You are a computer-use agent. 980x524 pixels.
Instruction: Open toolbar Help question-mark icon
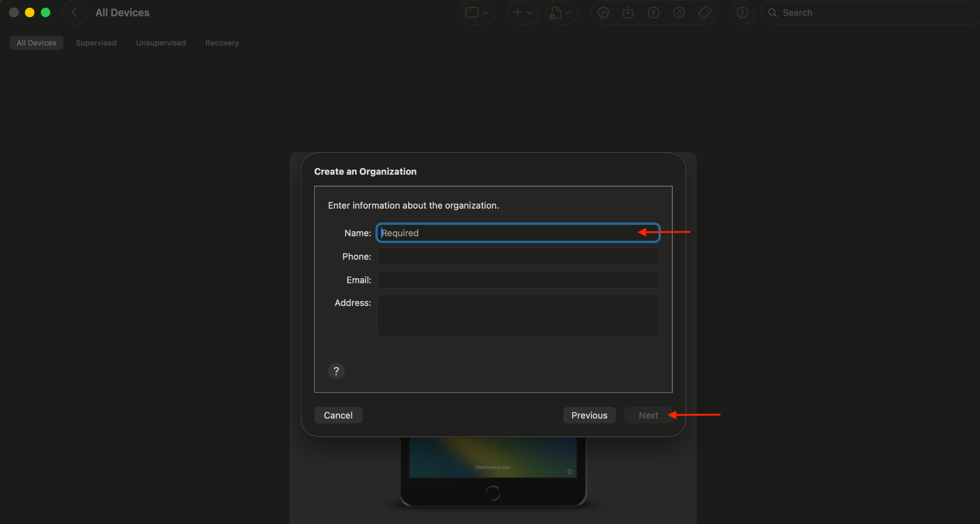click(x=742, y=13)
